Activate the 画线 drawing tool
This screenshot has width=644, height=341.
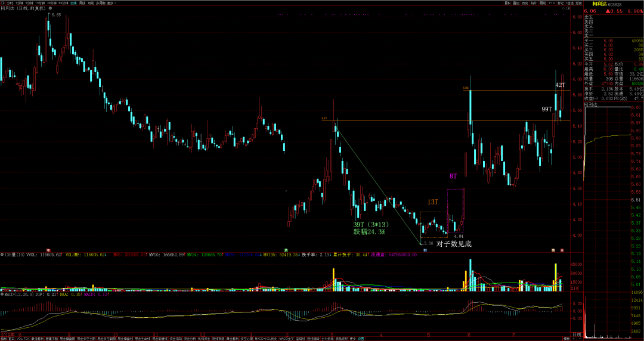[x=543, y=3]
